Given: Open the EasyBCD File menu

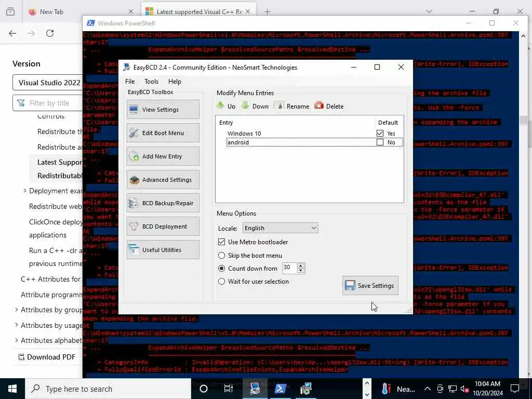Looking at the screenshot, I should (130, 82).
